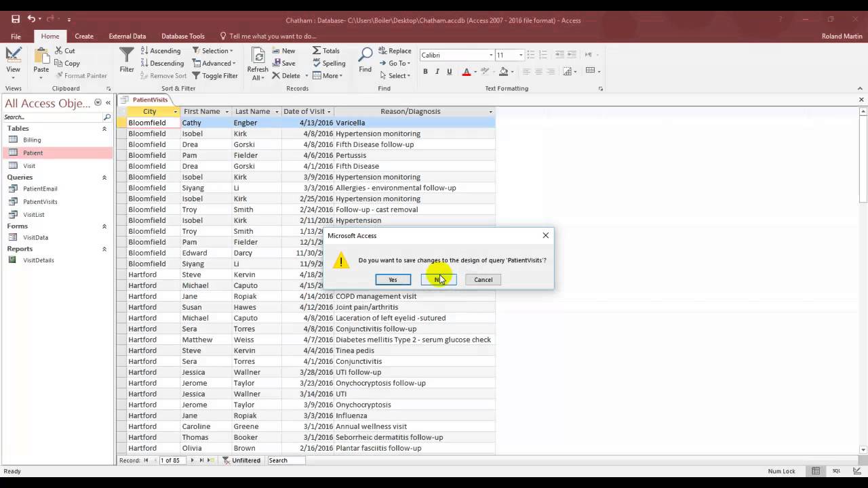868x488 pixels.
Task: Click Cancel in the Microsoft Access dialog
Action: point(483,280)
